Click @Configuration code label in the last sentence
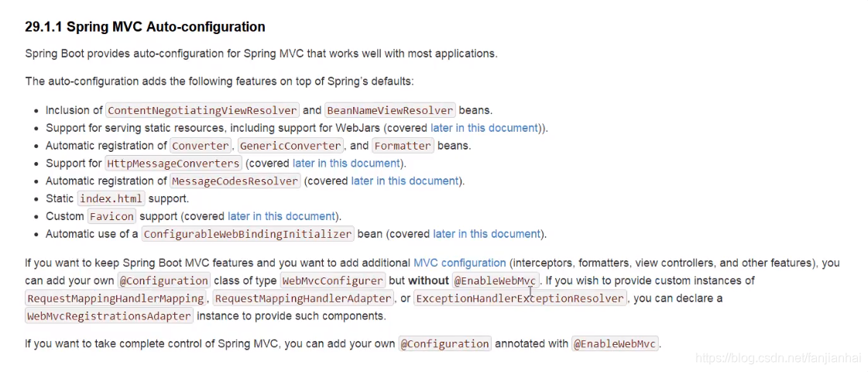Viewport: 868px width, 372px height. (444, 344)
